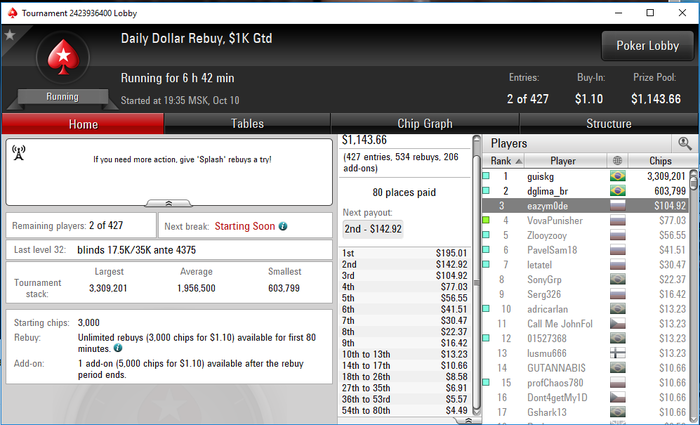Click the rebuy info icon after 'minutes'
700x425 pixels.
click(118, 348)
